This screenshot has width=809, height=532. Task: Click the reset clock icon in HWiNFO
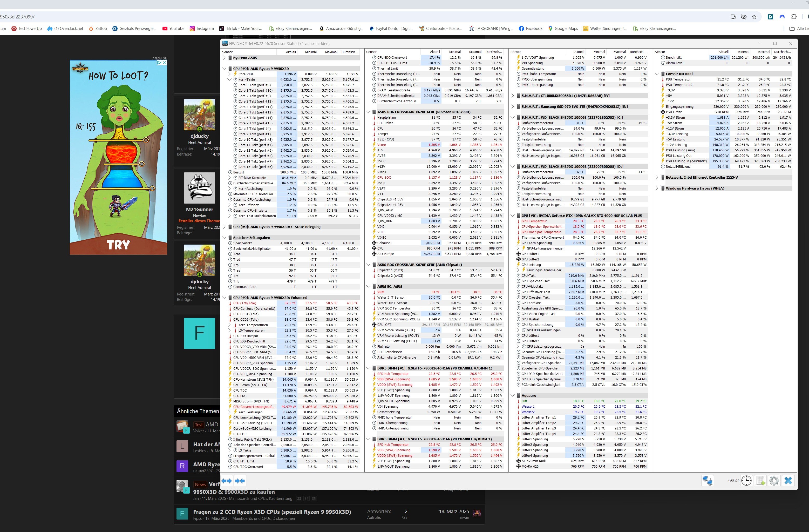point(746,480)
